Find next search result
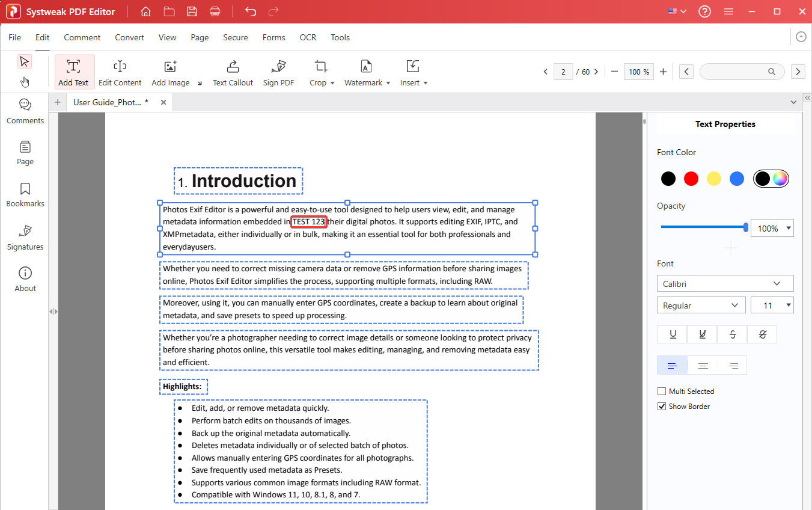The image size is (812, 510). click(798, 72)
